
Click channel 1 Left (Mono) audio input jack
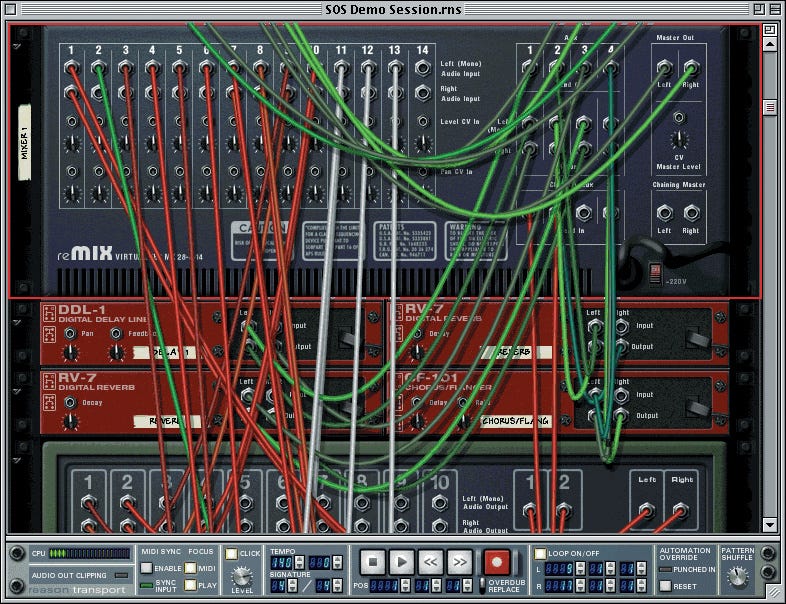pos(71,68)
